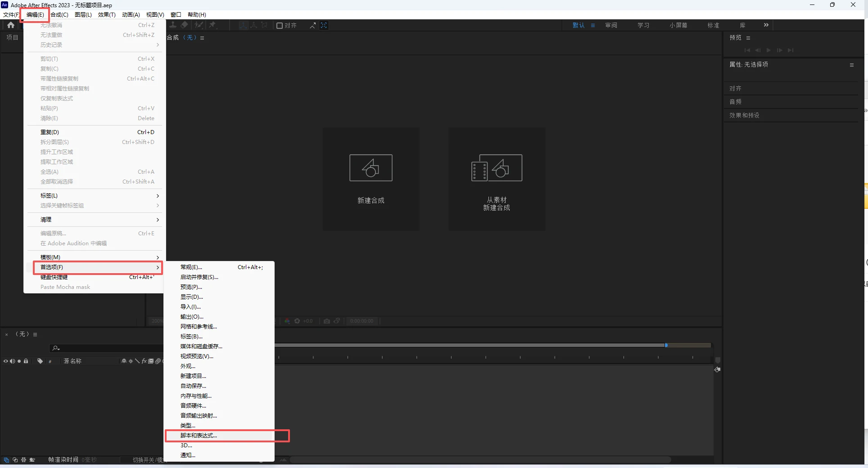Adjust the +0.0 exposure control
The image size is (868, 468).
click(x=308, y=321)
